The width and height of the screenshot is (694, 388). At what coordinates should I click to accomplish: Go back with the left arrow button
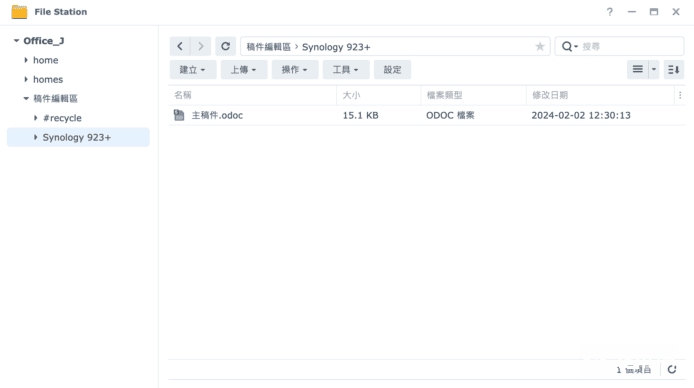click(x=180, y=46)
